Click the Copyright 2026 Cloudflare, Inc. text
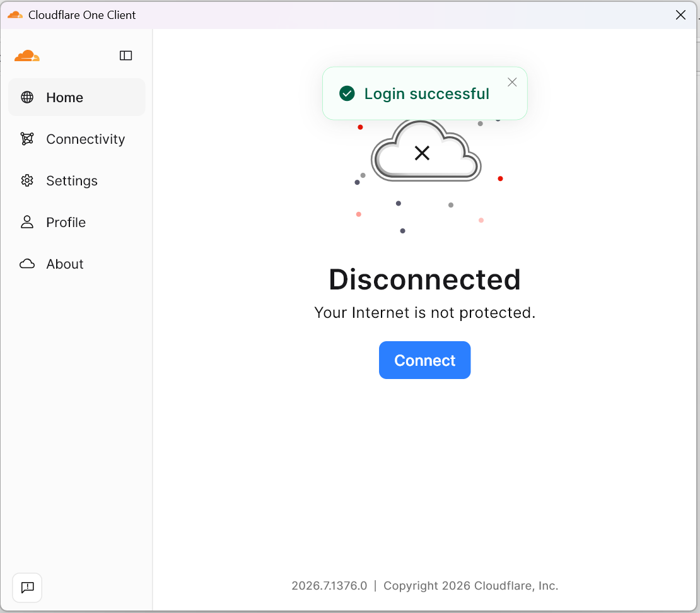 (x=471, y=586)
